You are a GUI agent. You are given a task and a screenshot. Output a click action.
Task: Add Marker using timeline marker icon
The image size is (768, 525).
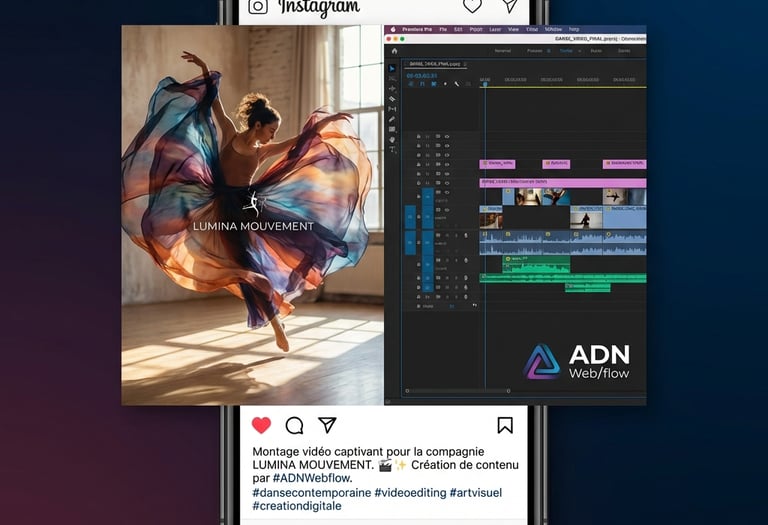(x=445, y=84)
